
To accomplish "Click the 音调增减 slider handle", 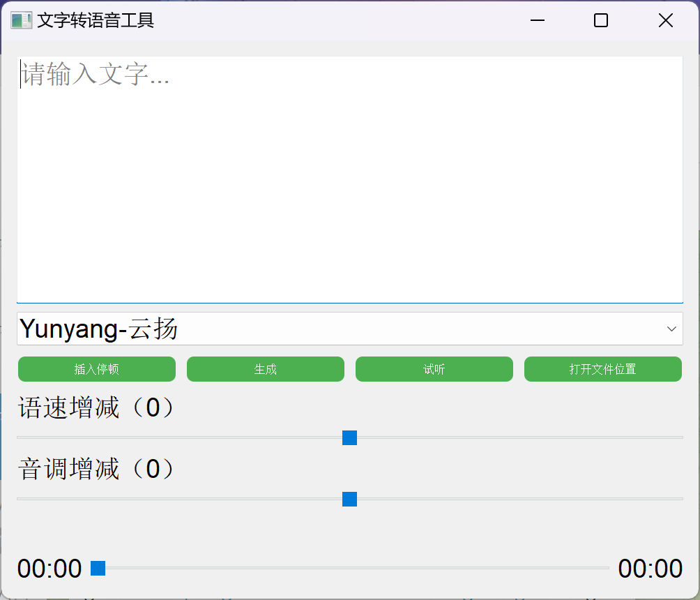I will [349, 499].
